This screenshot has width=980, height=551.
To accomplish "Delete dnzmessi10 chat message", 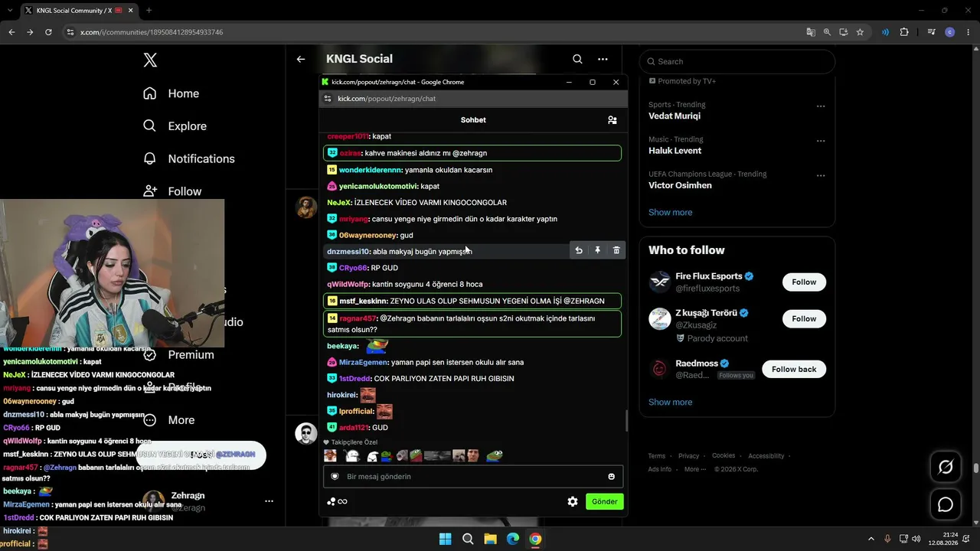I will coord(616,250).
